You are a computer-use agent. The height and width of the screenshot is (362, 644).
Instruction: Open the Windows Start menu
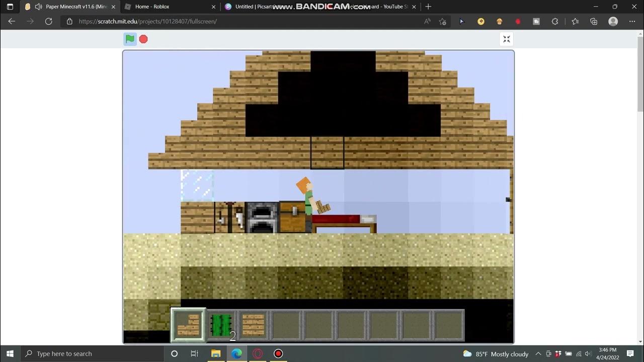10,353
